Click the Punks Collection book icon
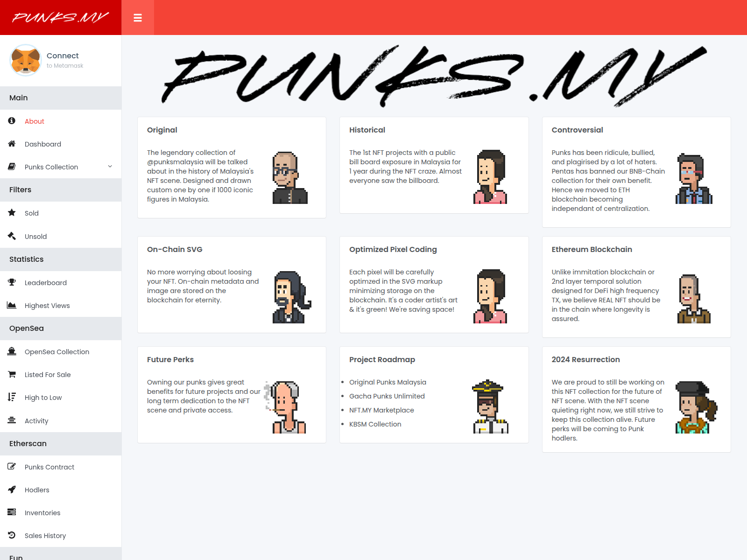The height and width of the screenshot is (560, 747). (12, 167)
